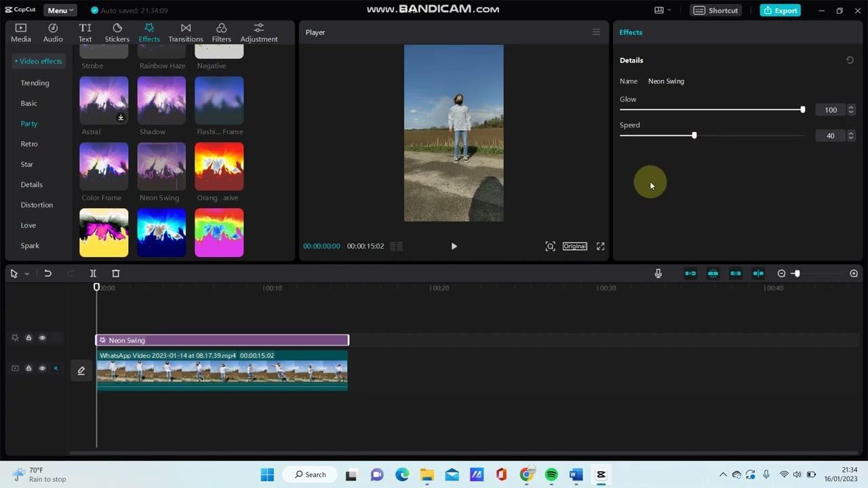The image size is (868, 488).
Task: Select the Color Frame effect thumbnail
Action: (x=104, y=166)
